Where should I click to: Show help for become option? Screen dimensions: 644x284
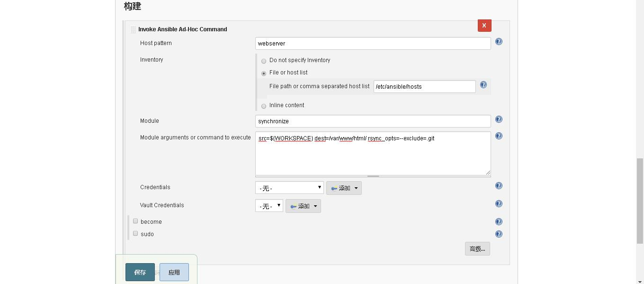[x=499, y=222]
